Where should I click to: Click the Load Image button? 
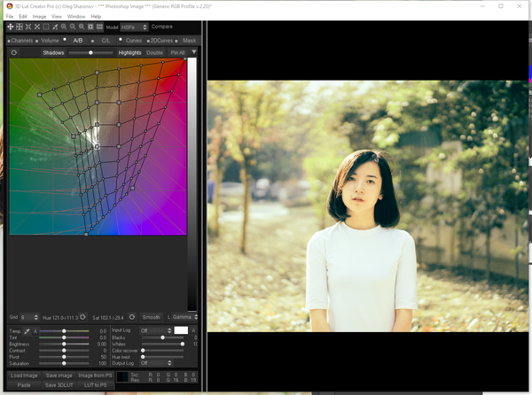24,376
